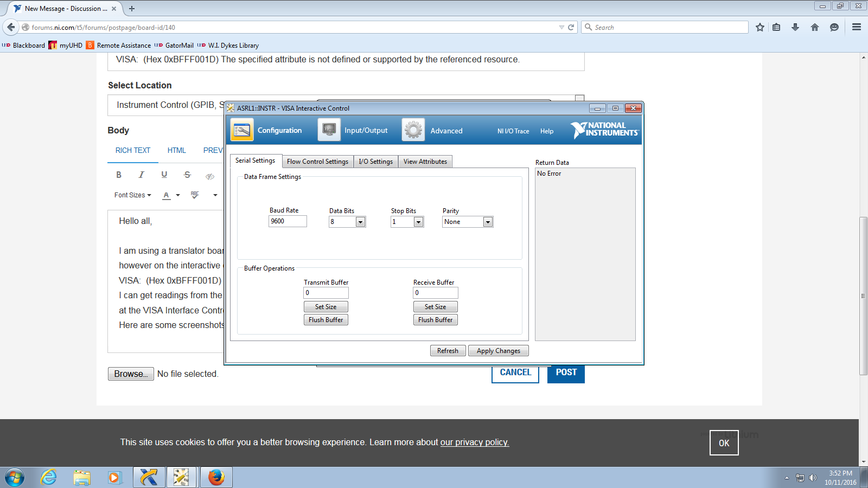Click the text color A icon

(x=167, y=195)
